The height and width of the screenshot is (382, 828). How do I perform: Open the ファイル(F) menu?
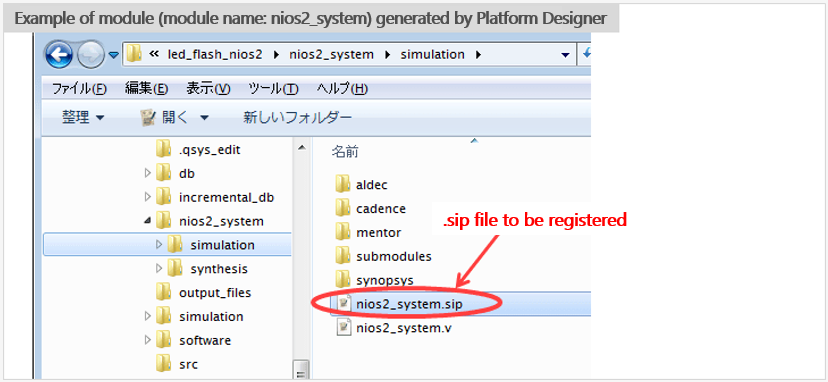click(x=79, y=89)
